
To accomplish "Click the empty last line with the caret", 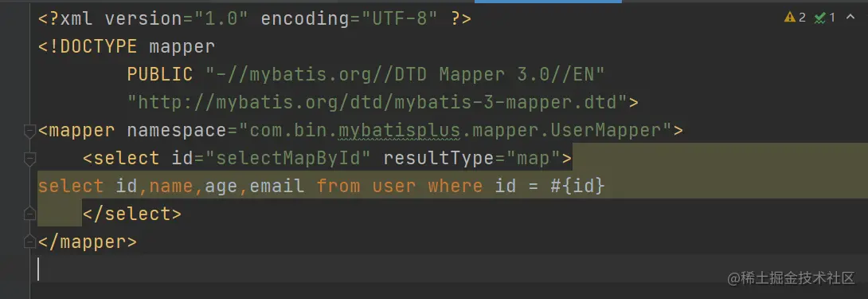I will (448, 269).
